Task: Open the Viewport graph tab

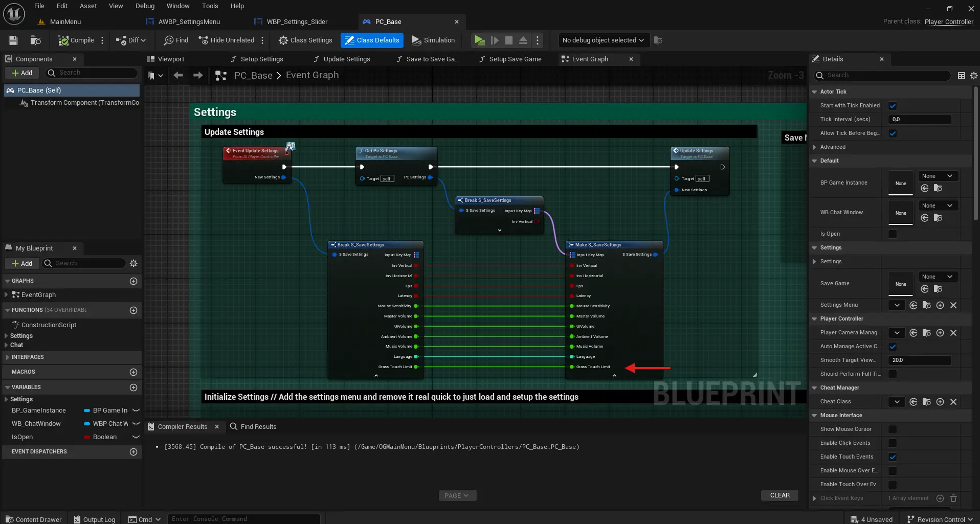Action: point(171,59)
